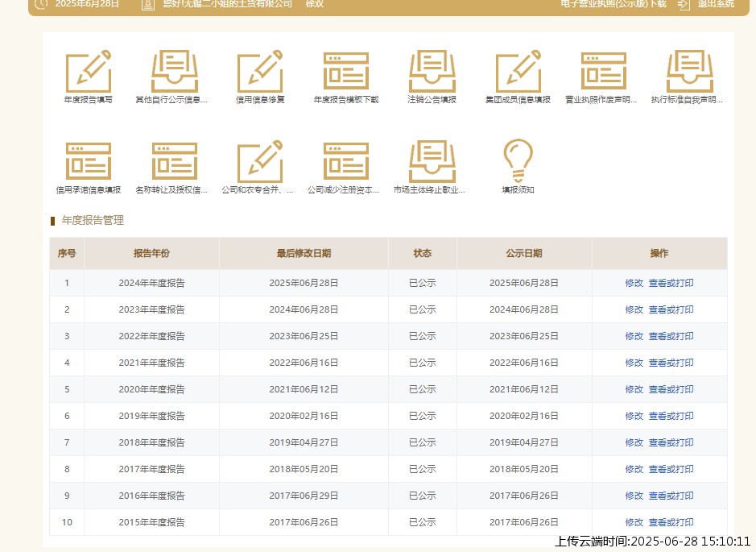The height and width of the screenshot is (552, 756).
Task: Open 填报须知 lightbulb icon
Action: click(518, 160)
